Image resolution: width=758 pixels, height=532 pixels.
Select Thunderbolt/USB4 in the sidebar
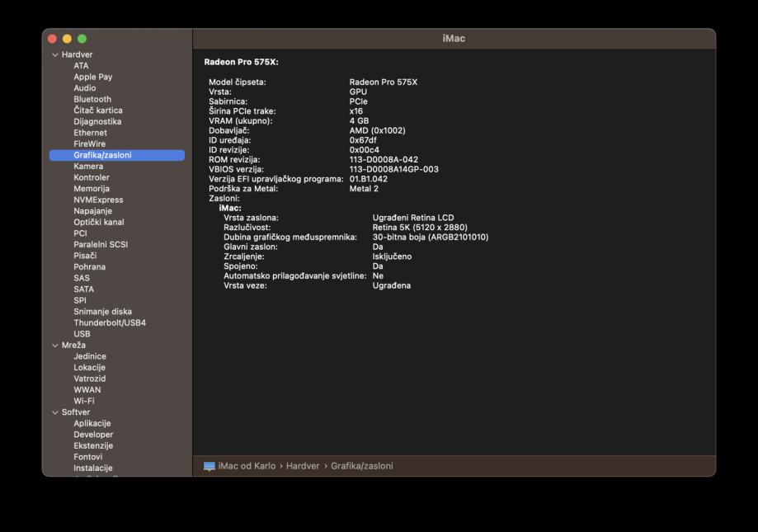tap(109, 322)
